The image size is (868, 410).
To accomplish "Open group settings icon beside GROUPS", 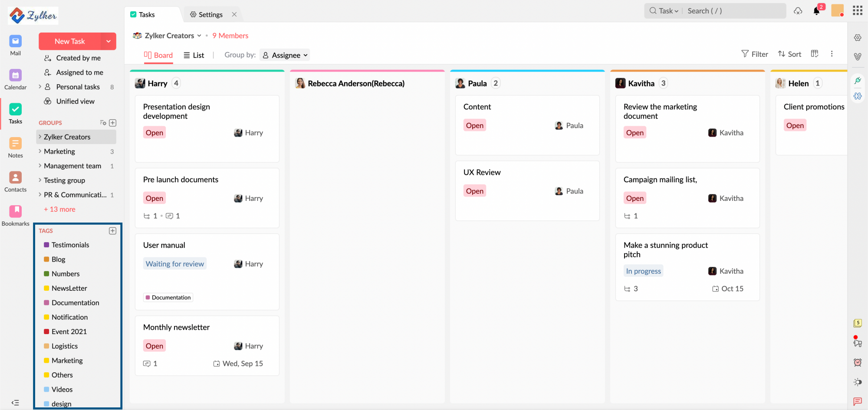I will pos(103,123).
